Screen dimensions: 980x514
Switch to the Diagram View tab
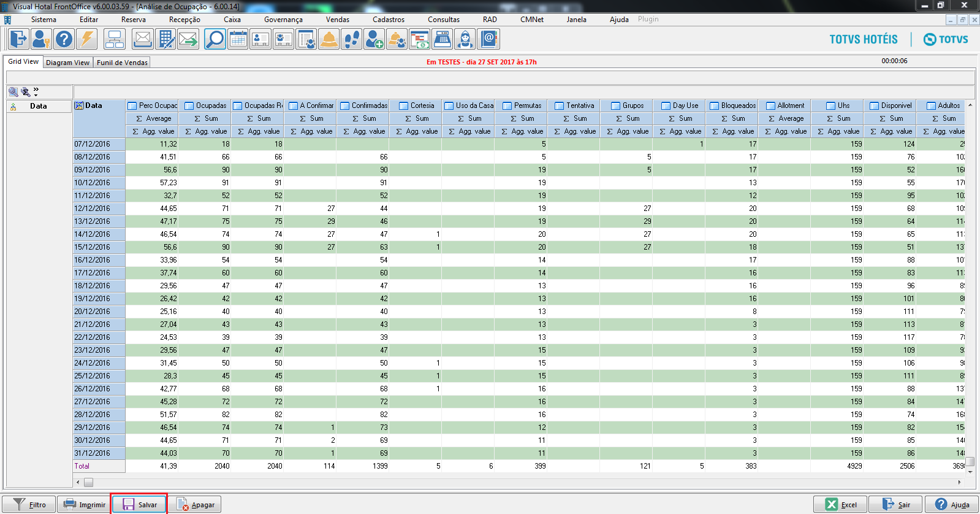point(67,63)
